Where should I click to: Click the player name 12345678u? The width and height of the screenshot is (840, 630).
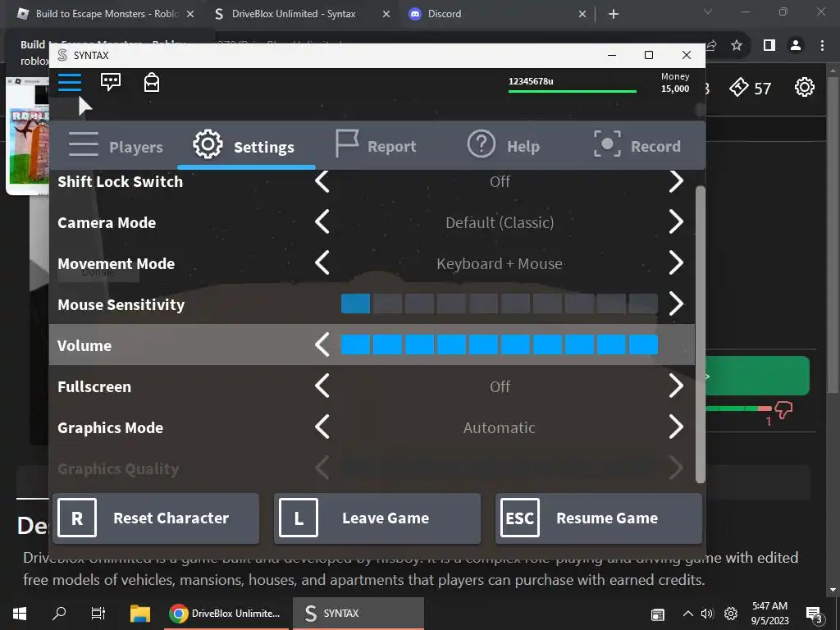pos(531,81)
